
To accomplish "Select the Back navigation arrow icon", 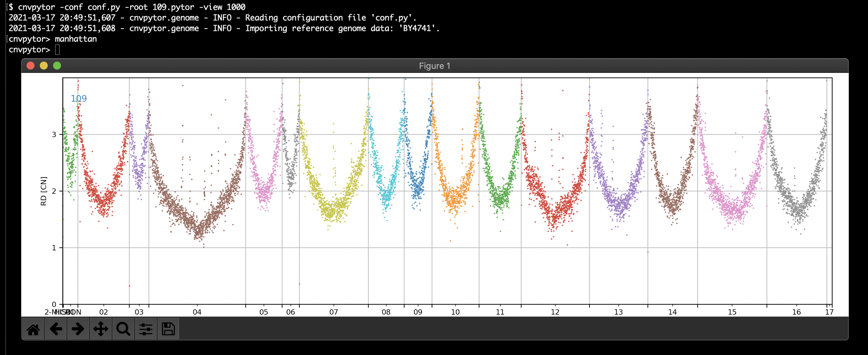I will (56, 329).
